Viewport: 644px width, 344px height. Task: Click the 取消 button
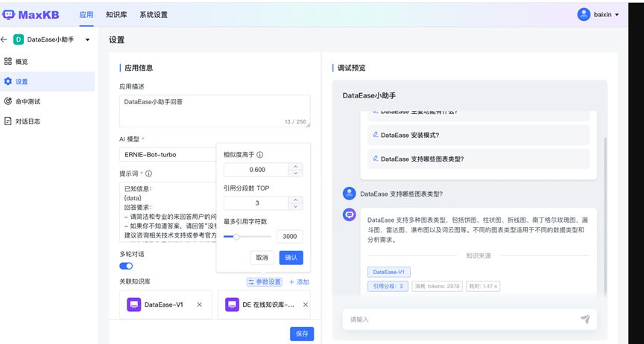[262, 258]
